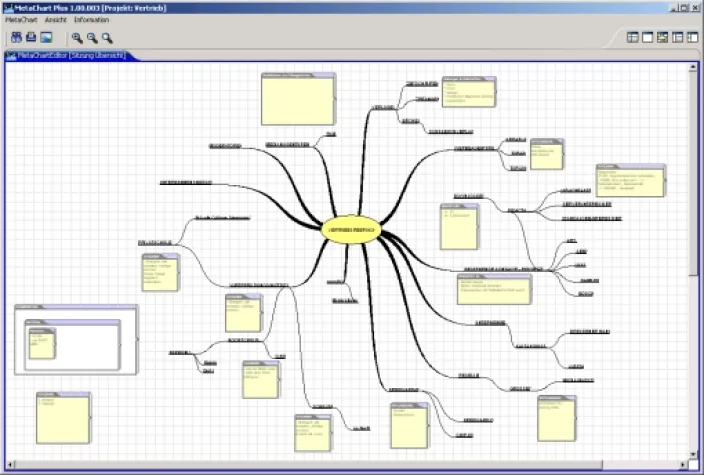Image resolution: width=704 pixels, height=475 pixels.
Task: Open the Information menu
Action: pyautogui.click(x=91, y=20)
